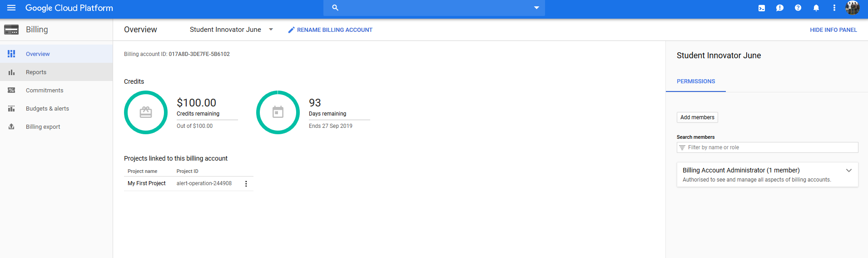Open Student Innovator June billing account dropdown
The width and height of the screenshot is (868, 258).
[231, 30]
